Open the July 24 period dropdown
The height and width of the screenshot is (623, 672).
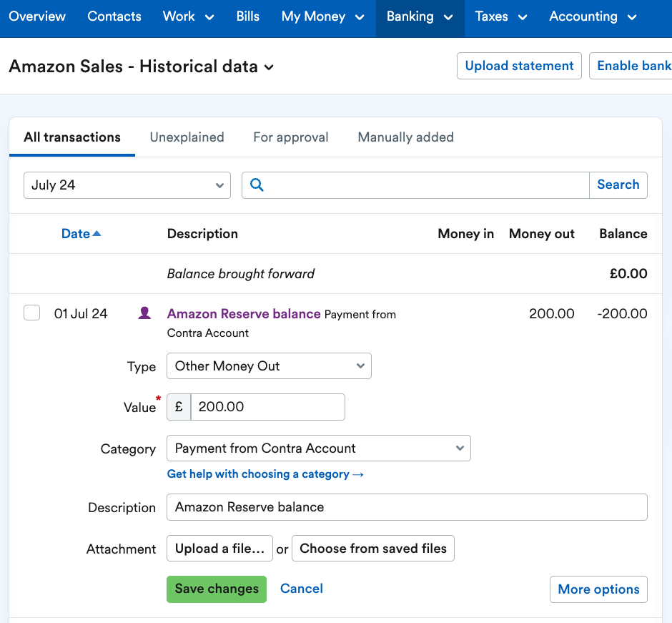tap(127, 185)
